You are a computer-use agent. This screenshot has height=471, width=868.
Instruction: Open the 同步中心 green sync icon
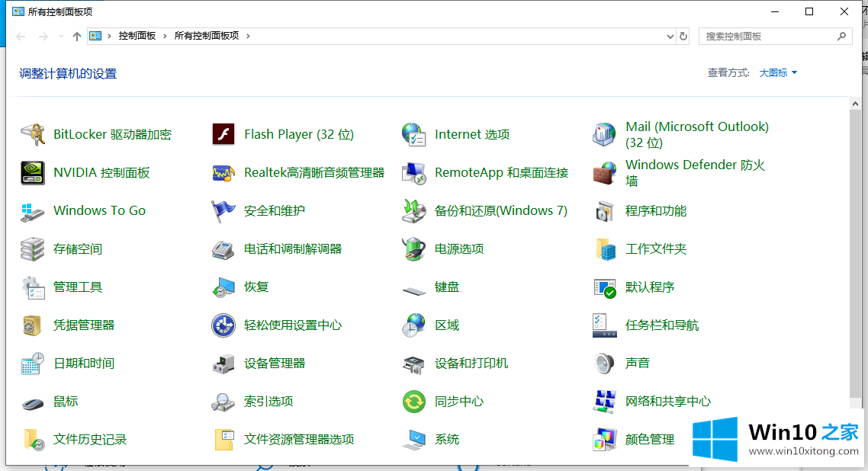tap(413, 402)
